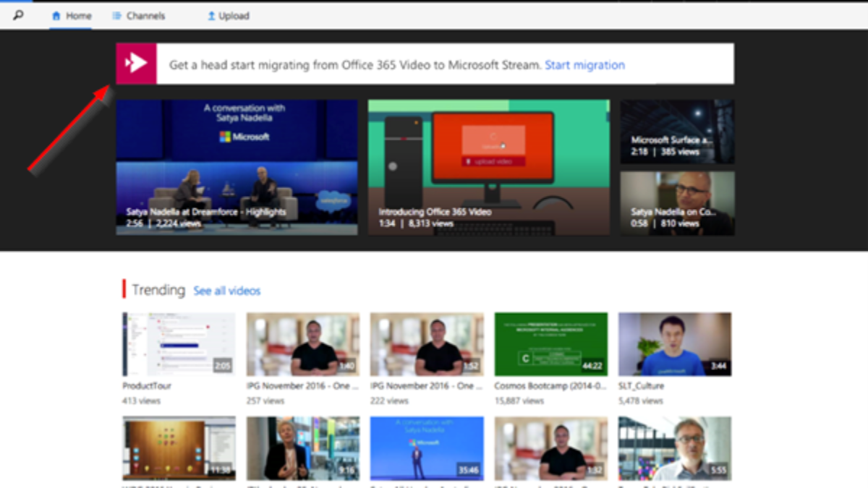
Task: Click the search magnifier icon
Action: click(x=19, y=15)
